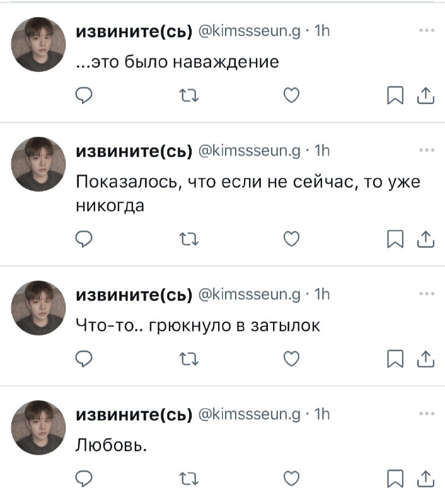Viewport: 445px width, 504px height.
Task: Retweet the "это было наваждение" tweet
Action: coord(188,96)
